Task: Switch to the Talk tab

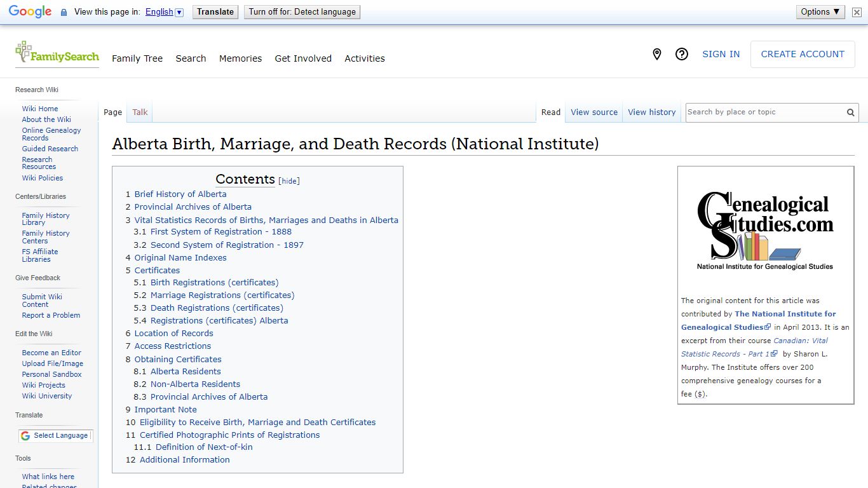Action: click(x=140, y=112)
